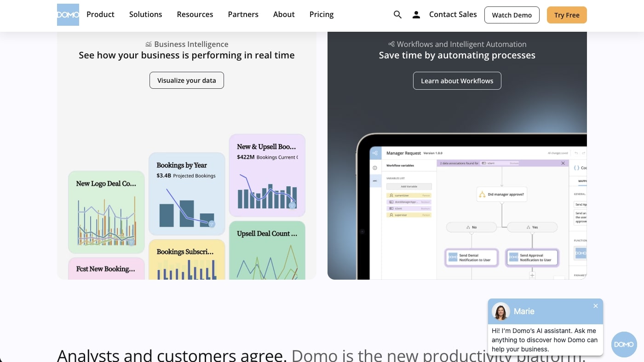This screenshot has width=644, height=362.
Task: Click the Try Free button
Action: point(567,15)
